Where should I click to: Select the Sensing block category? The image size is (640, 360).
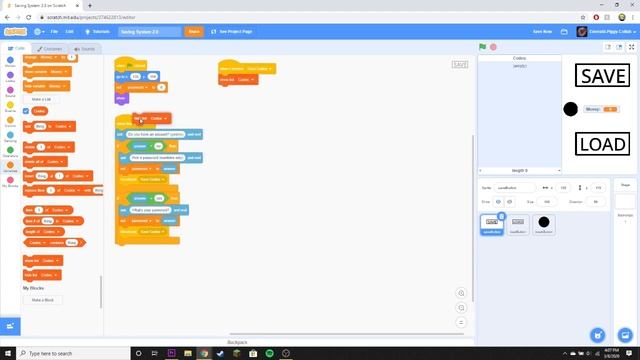tap(10, 137)
